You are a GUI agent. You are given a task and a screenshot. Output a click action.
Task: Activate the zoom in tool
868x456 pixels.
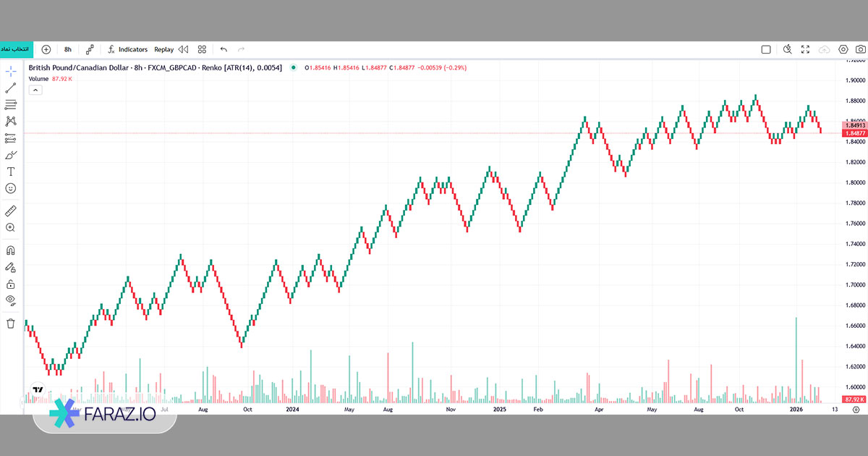[x=11, y=227]
